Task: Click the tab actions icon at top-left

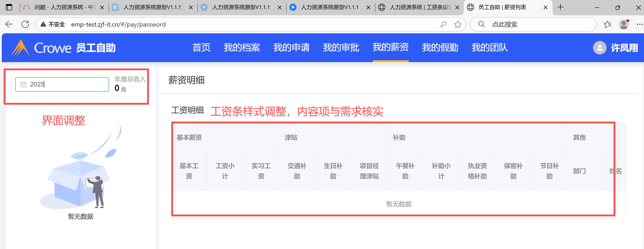Action: click(9, 7)
